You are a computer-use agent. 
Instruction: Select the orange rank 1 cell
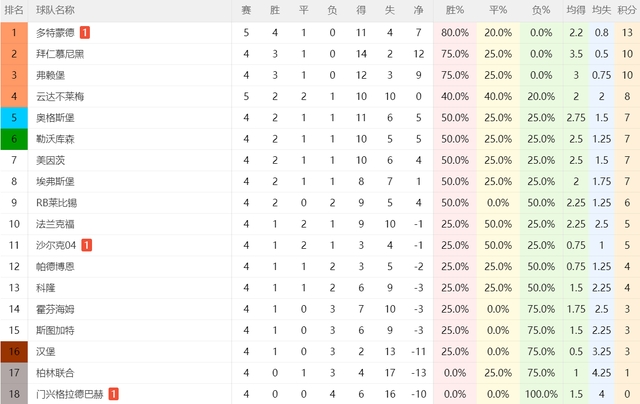[x=14, y=33]
